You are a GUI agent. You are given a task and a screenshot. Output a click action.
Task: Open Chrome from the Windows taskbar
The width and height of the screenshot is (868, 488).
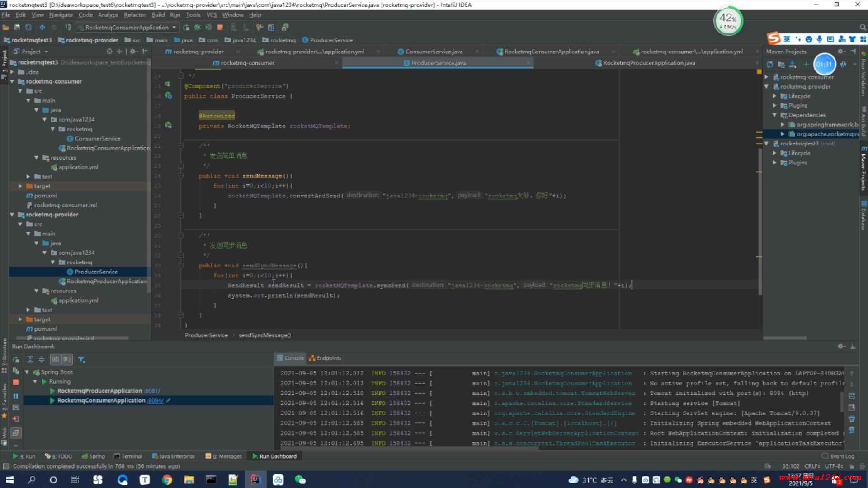(x=167, y=480)
